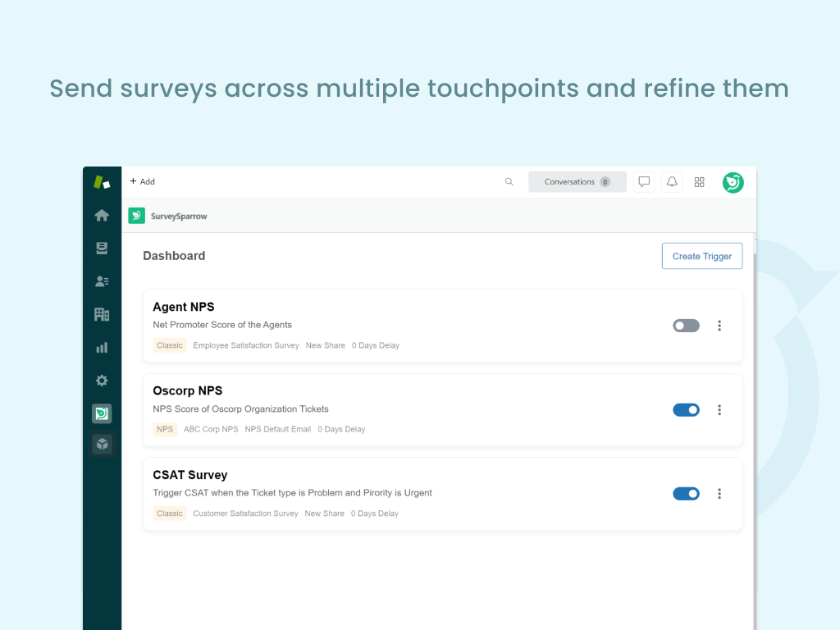Open the Home icon in sidebar
Screen dimensions: 840x630
(x=102, y=216)
